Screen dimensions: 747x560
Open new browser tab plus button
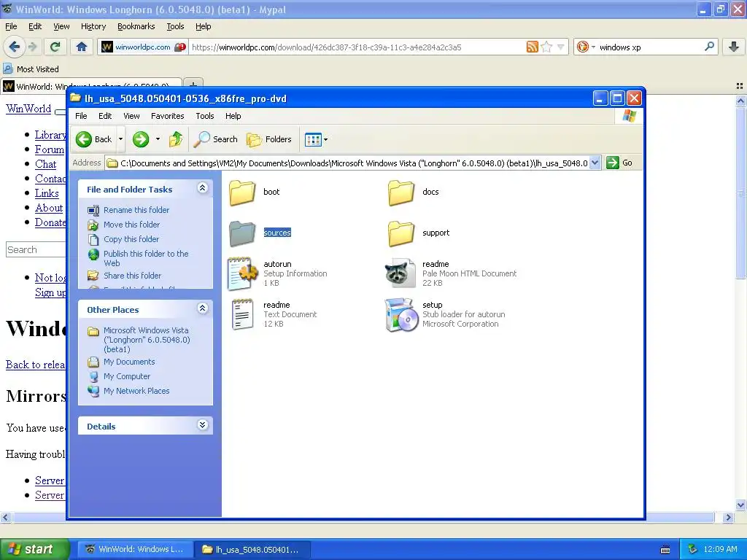point(193,85)
